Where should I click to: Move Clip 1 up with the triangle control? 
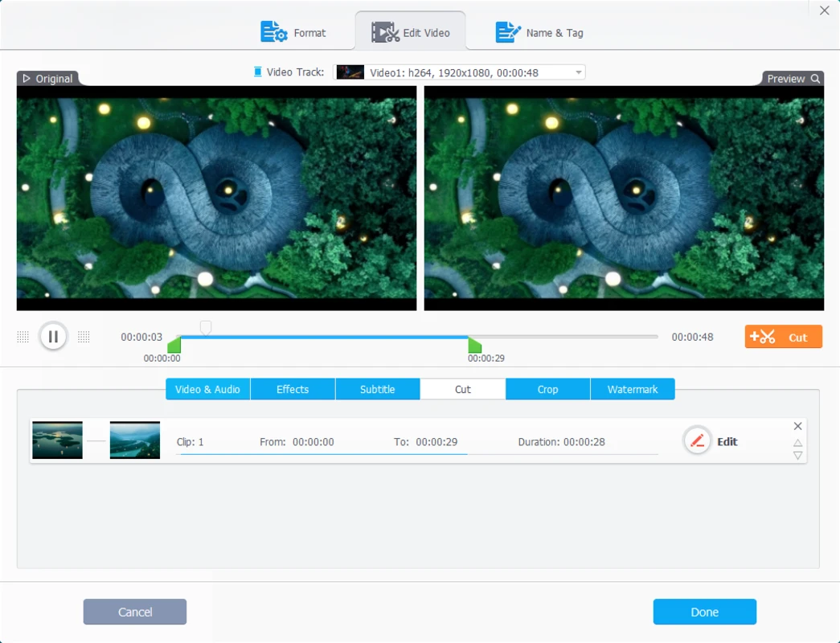pos(797,441)
